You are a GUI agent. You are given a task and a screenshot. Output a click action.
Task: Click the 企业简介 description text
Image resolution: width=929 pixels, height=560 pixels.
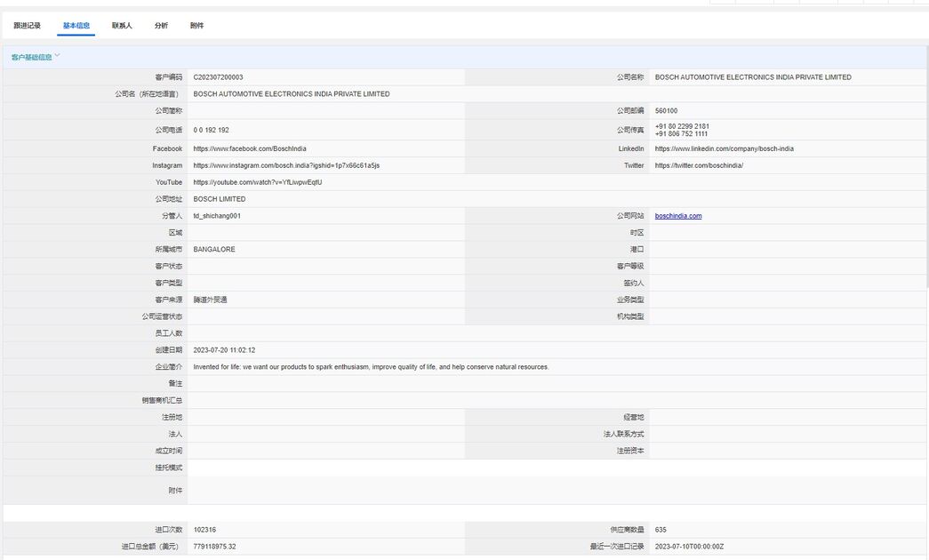coord(371,367)
